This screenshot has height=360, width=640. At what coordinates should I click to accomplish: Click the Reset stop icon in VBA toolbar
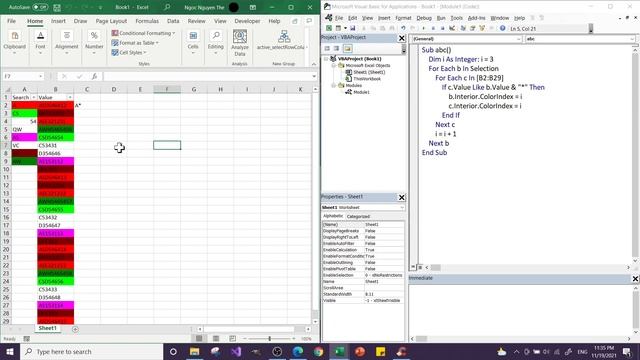[442, 28]
